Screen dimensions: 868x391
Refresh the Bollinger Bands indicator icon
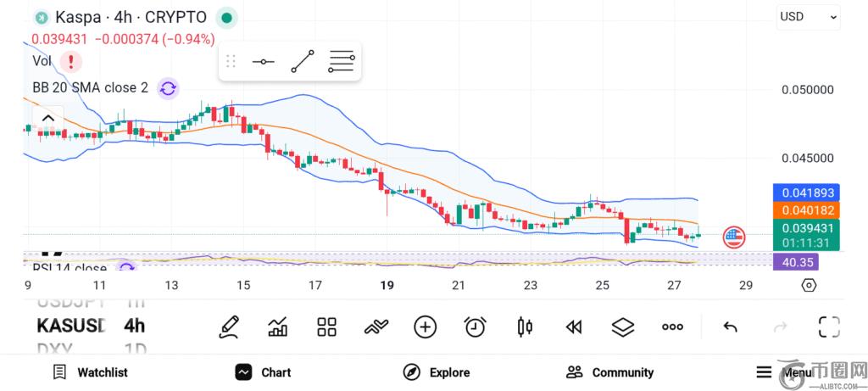pyautogui.click(x=168, y=87)
